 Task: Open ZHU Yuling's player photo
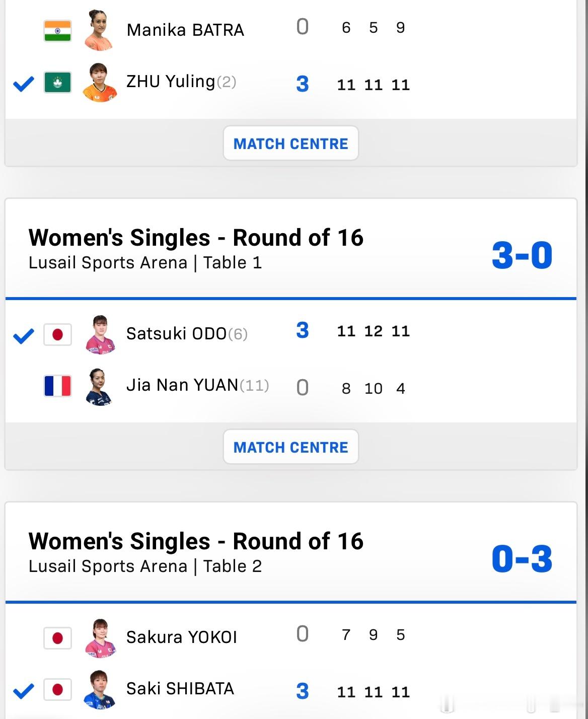[99, 82]
